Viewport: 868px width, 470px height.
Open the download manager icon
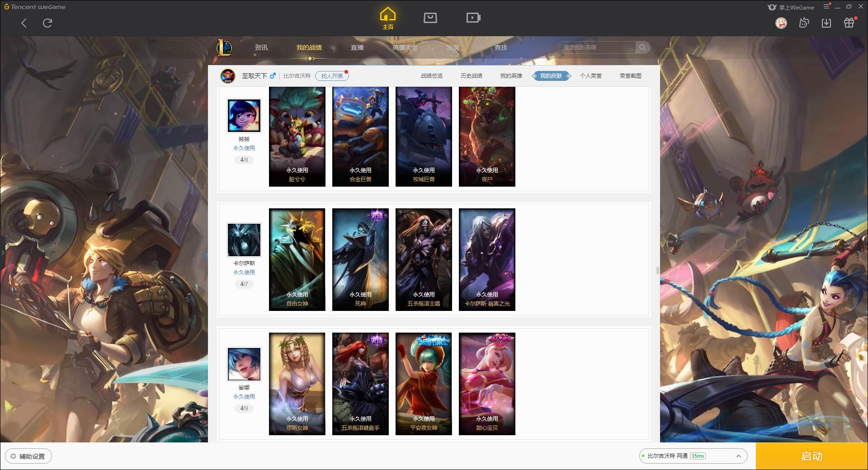[x=826, y=23]
